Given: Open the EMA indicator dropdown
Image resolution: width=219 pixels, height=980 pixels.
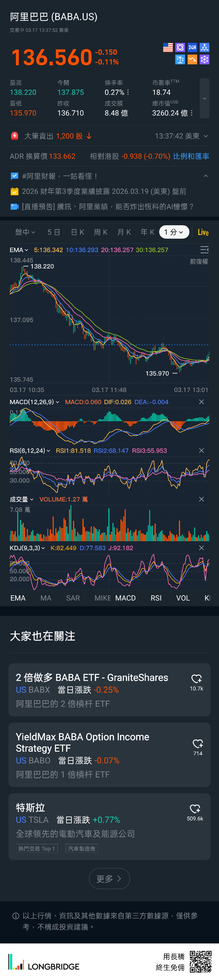Looking at the screenshot, I should pos(19,250).
